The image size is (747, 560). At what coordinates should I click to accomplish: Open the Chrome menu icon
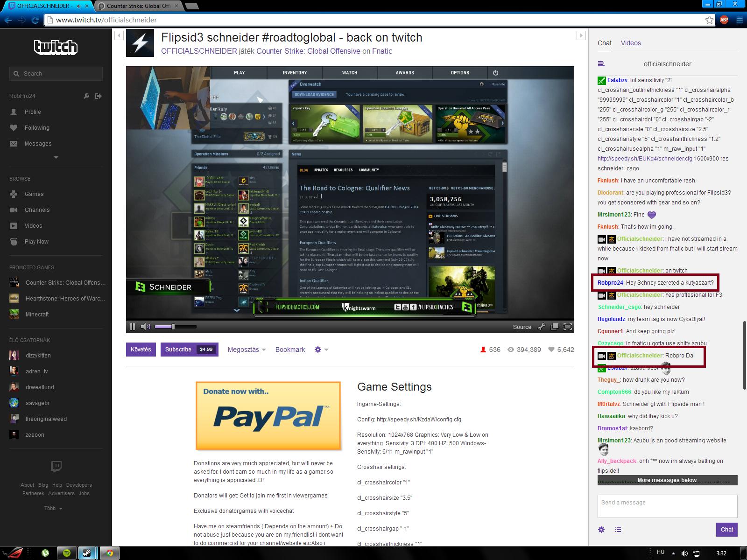coord(739,20)
